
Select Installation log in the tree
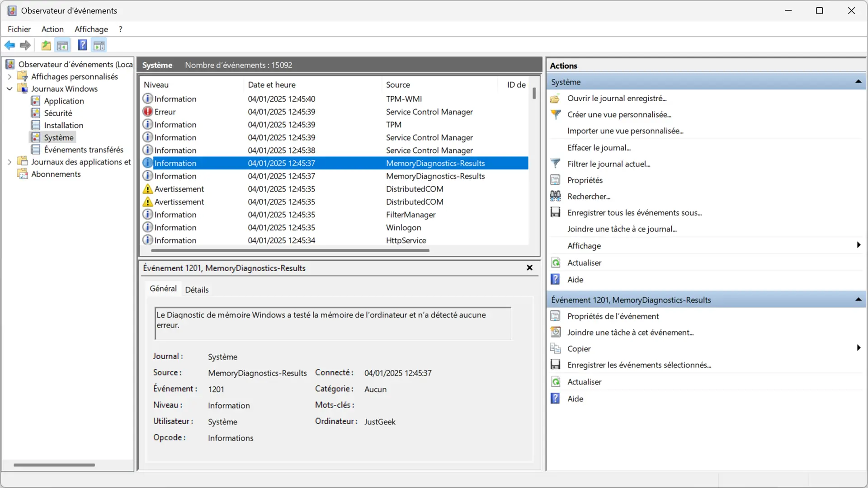pyautogui.click(x=63, y=125)
